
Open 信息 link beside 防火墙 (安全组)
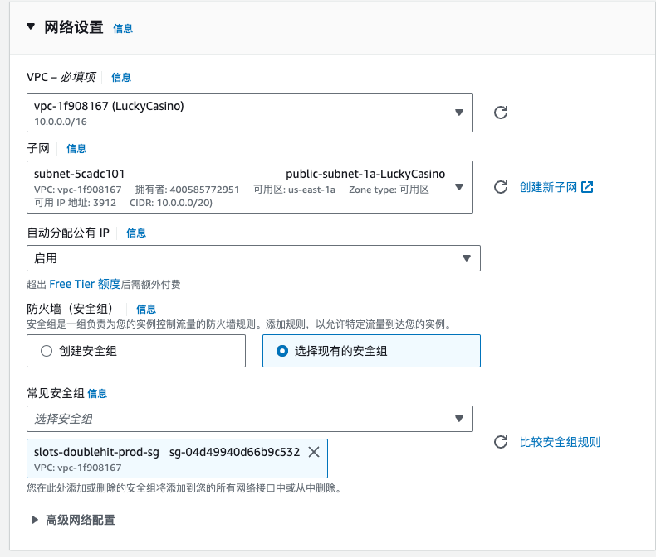[146, 310]
